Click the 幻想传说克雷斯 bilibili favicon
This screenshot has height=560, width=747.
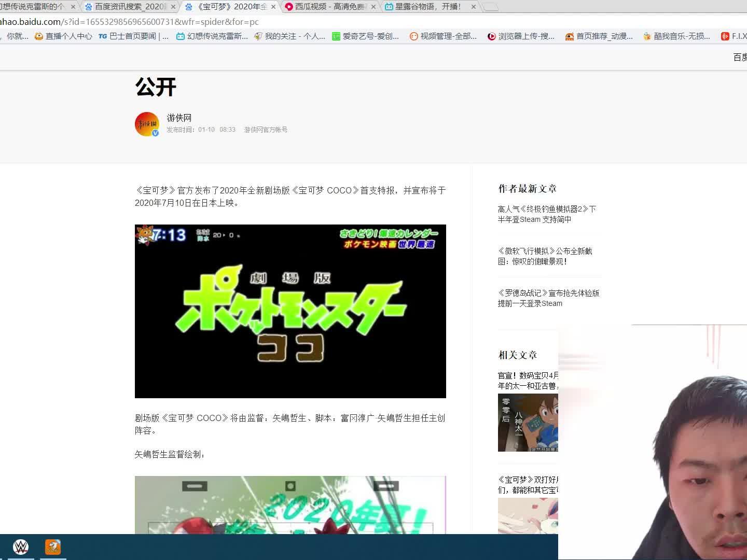click(x=181, y=36)
